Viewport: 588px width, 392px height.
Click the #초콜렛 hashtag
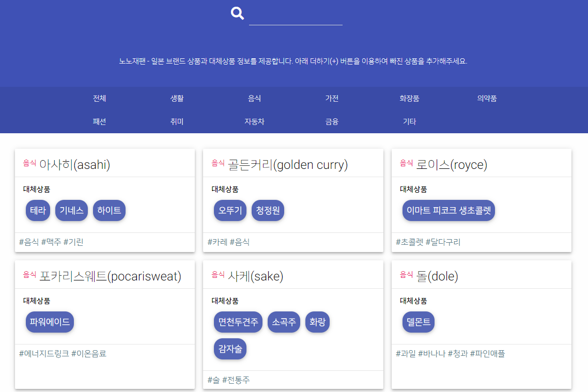410,242
